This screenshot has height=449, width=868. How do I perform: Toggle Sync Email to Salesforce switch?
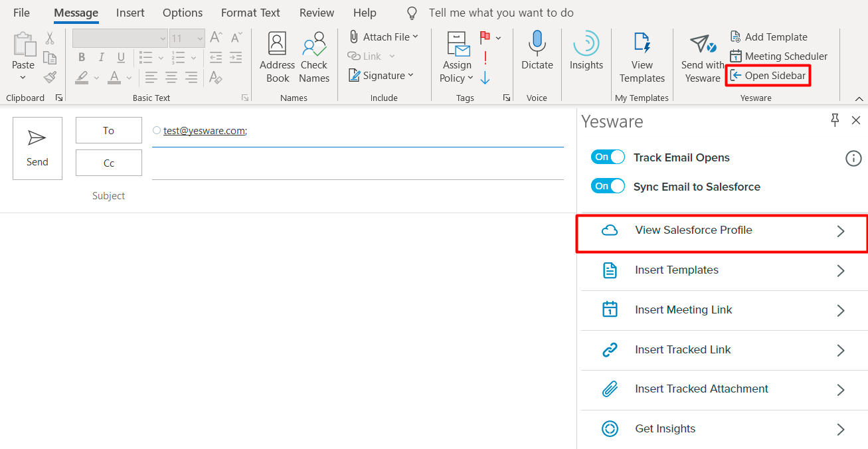point(608,187)
